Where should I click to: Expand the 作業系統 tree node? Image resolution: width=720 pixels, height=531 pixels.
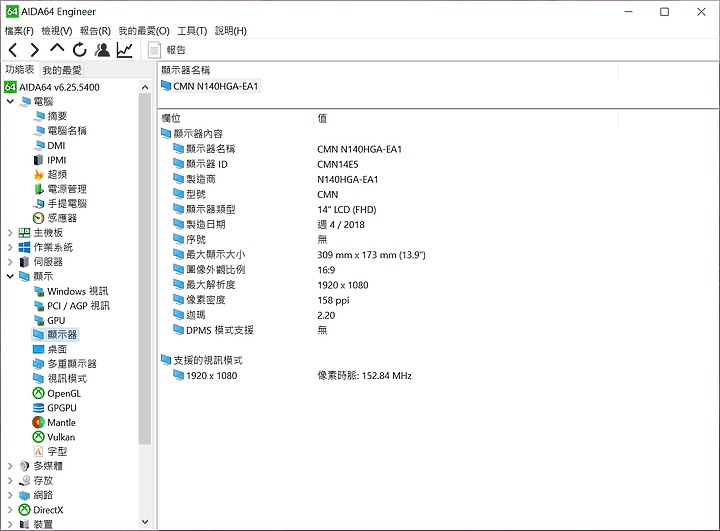(x=10, y=248)
